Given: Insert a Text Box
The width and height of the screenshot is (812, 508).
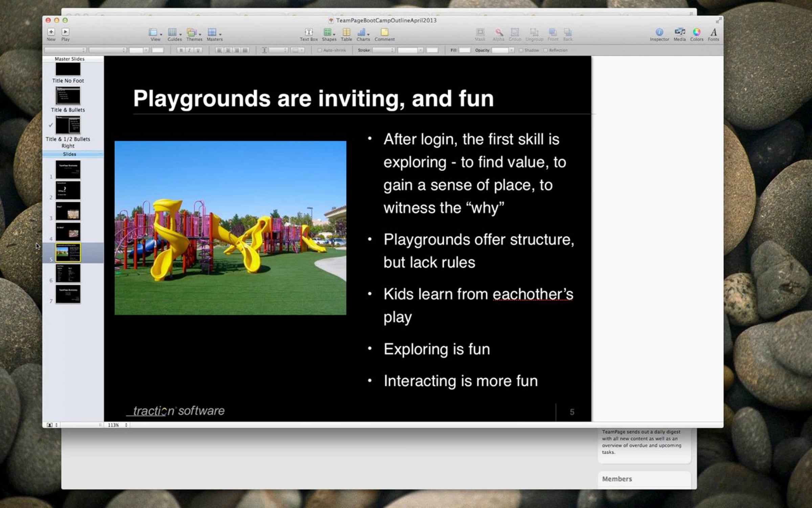Looking at the screenshot, I should pyautogui.click(x=309, y=32).
